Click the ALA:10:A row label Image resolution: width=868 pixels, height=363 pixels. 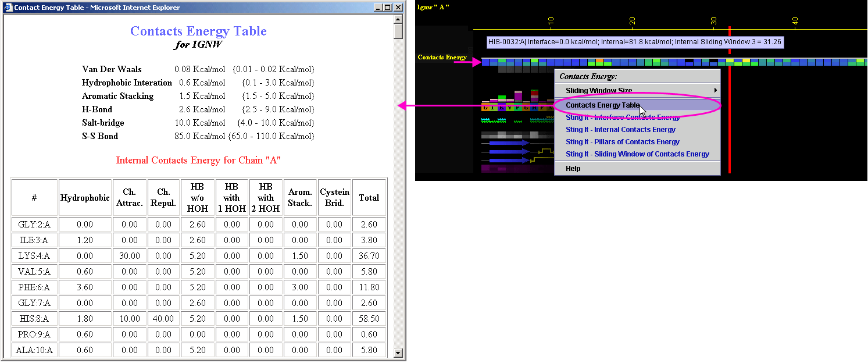[x=34, y=350]
